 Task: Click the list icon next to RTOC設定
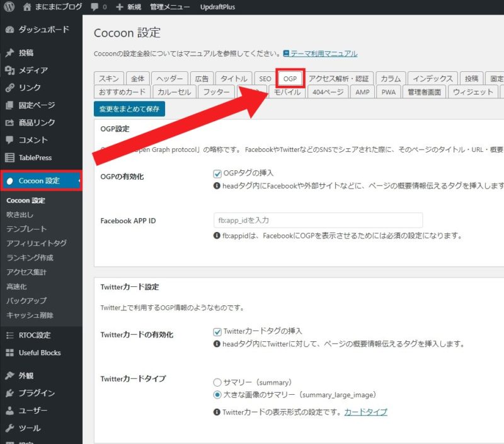9,336
